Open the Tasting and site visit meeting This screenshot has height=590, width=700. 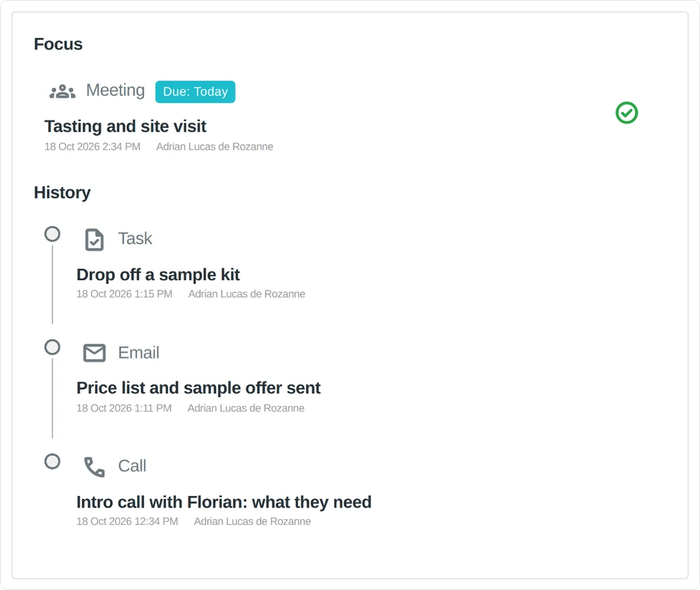tap(125, 126)
